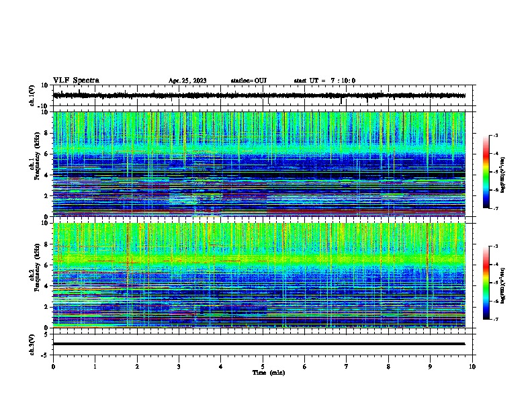Click the ch.1 colorbar log(PSD) label
The height and width of the screenshot is (411, 532).
(x=503, y=175)
